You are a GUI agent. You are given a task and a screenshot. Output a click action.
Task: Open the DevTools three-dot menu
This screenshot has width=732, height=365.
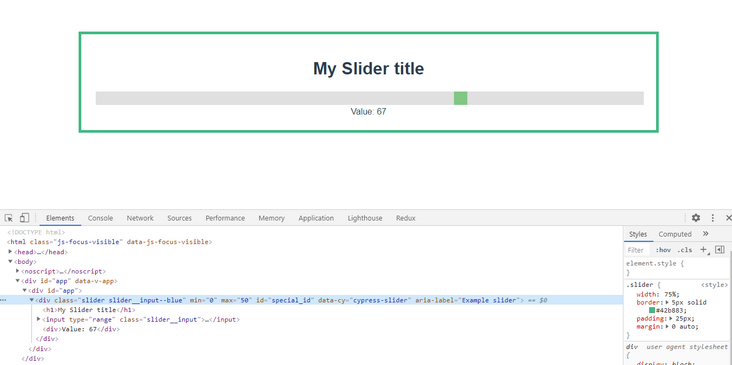(x=713, y=218)
